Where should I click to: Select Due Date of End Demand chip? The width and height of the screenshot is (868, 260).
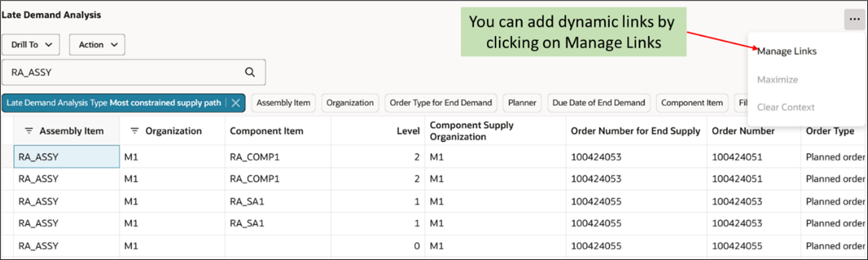coord(599,103)
